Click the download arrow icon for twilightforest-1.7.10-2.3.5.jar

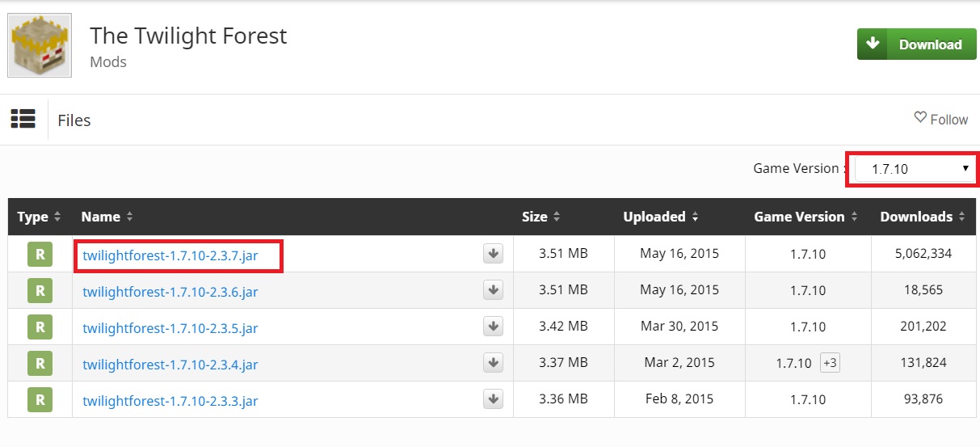coord(494,327)
